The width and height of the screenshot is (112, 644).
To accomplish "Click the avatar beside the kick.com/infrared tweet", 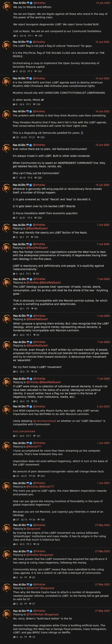I will [x=7, y=410].
